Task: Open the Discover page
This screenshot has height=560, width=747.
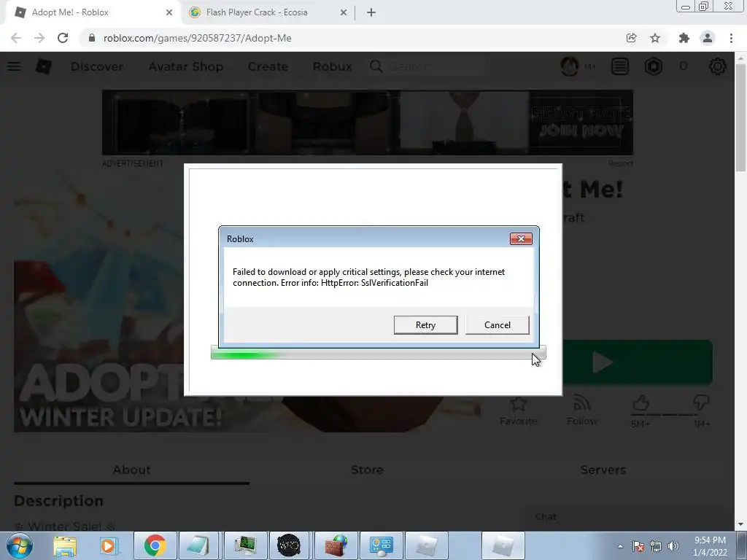Action: [x=97, y=66]
